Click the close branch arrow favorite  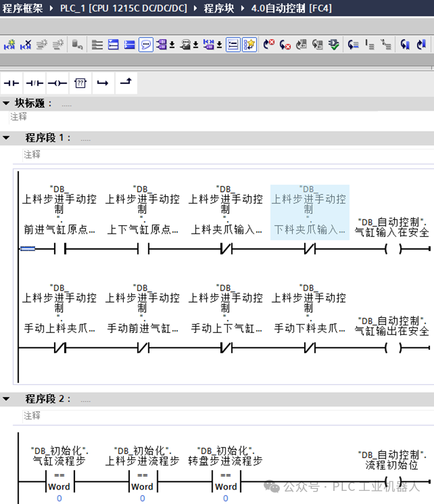(x=126, y=83)
